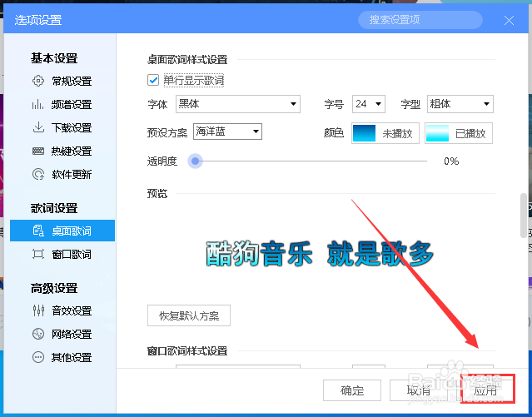
Task: Open the 字体 dropdown showing 黑体
Action: [x=238, y=104]
